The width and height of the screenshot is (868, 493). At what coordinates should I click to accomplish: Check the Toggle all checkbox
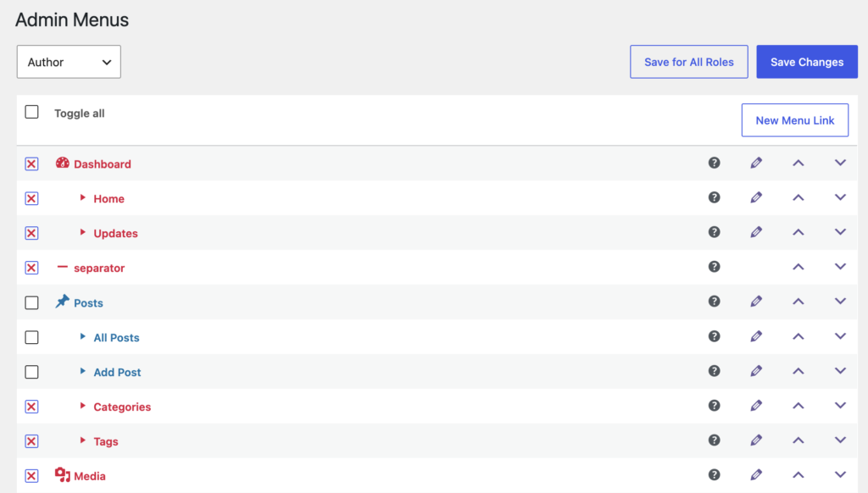(31, 113)
